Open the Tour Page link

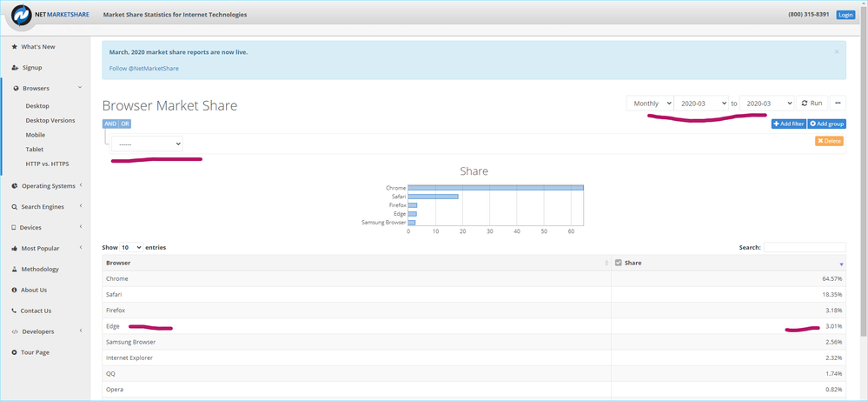36,352
